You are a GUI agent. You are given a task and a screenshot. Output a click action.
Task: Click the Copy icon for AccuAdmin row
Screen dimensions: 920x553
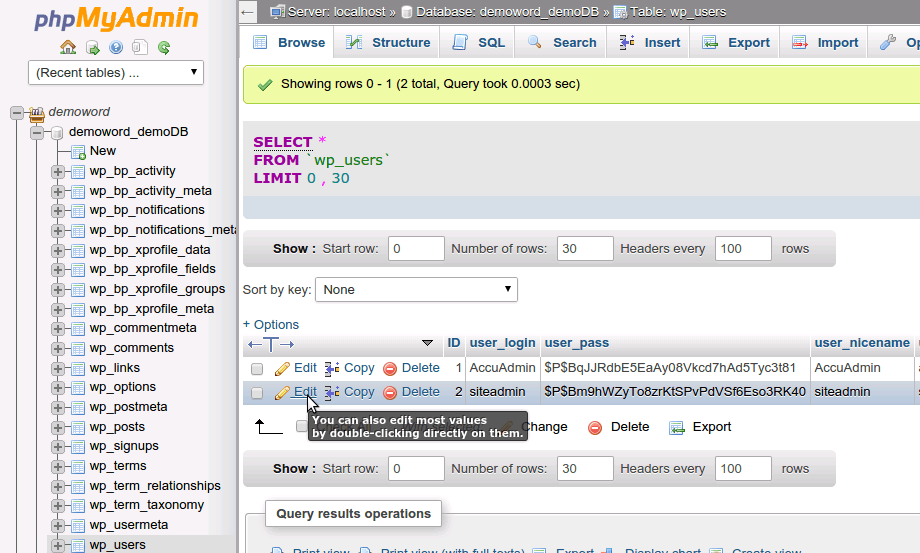coord(333,368)
